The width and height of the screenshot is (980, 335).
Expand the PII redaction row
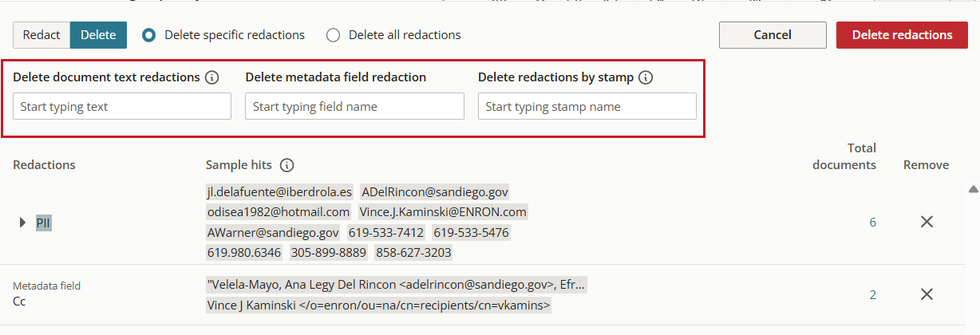point(22,223)
